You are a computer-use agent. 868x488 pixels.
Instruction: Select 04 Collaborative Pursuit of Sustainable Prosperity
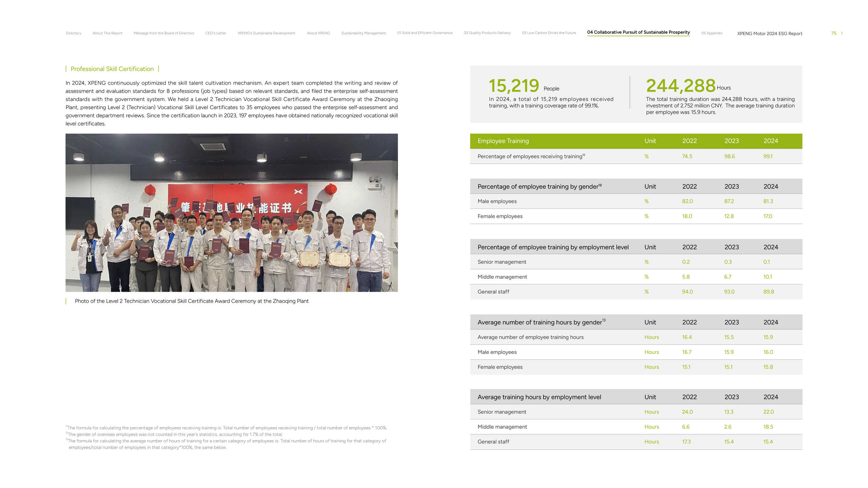tap(638, 32)
